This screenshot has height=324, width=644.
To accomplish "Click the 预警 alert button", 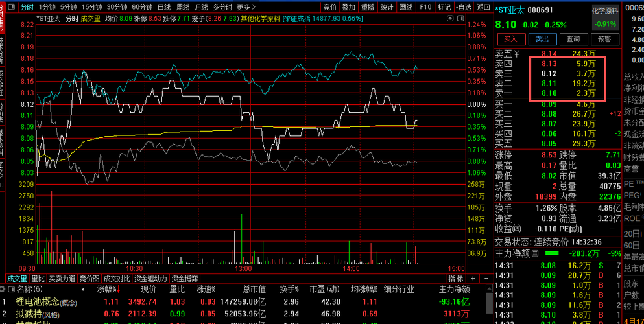I will (604, 39).
